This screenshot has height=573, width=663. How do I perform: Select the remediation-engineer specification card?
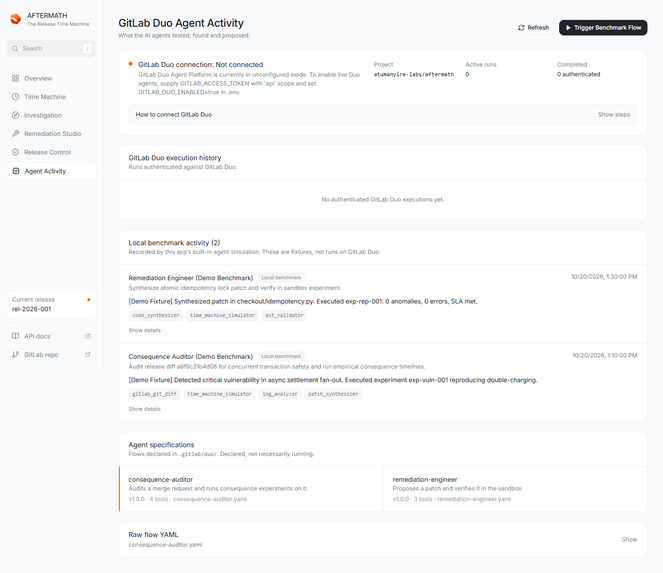[515, 489]
